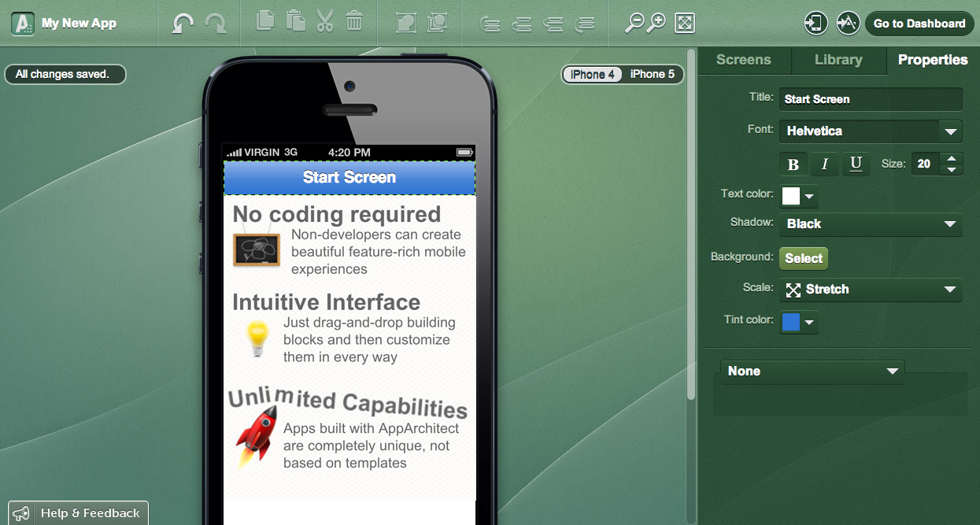Move the element one layer backward
980x525 pixels.
[553, 24]
